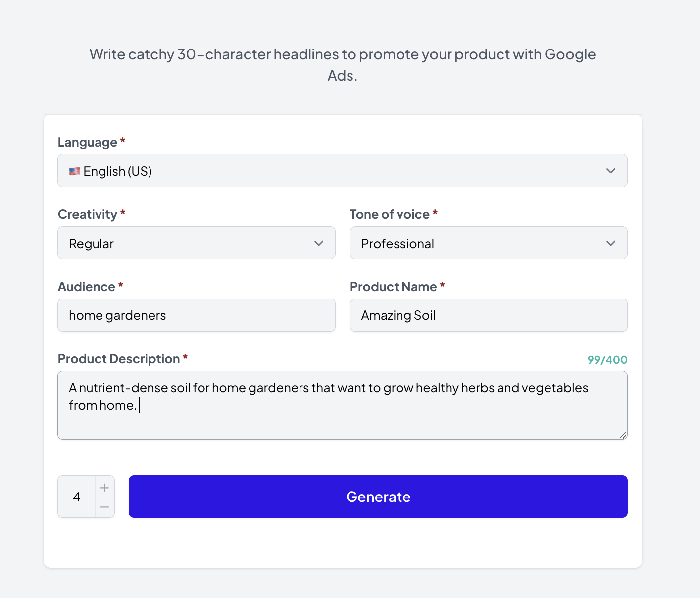This screenshot has width=700, height=598.
Task: Grab the Product Description textarea resize handle
Action: [623, 435]
